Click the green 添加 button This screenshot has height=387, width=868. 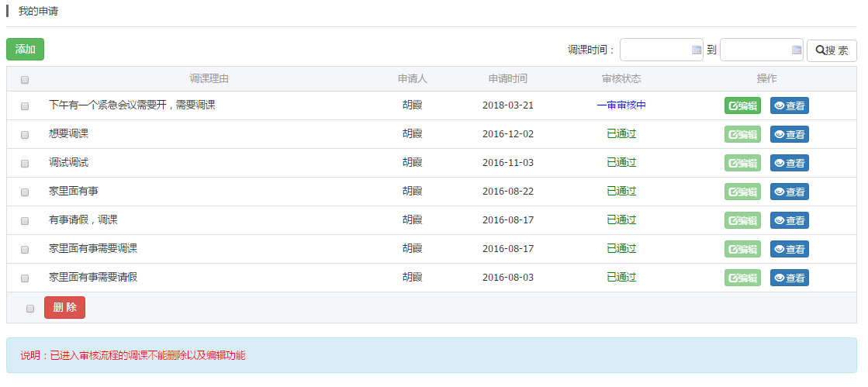(25, 50)
